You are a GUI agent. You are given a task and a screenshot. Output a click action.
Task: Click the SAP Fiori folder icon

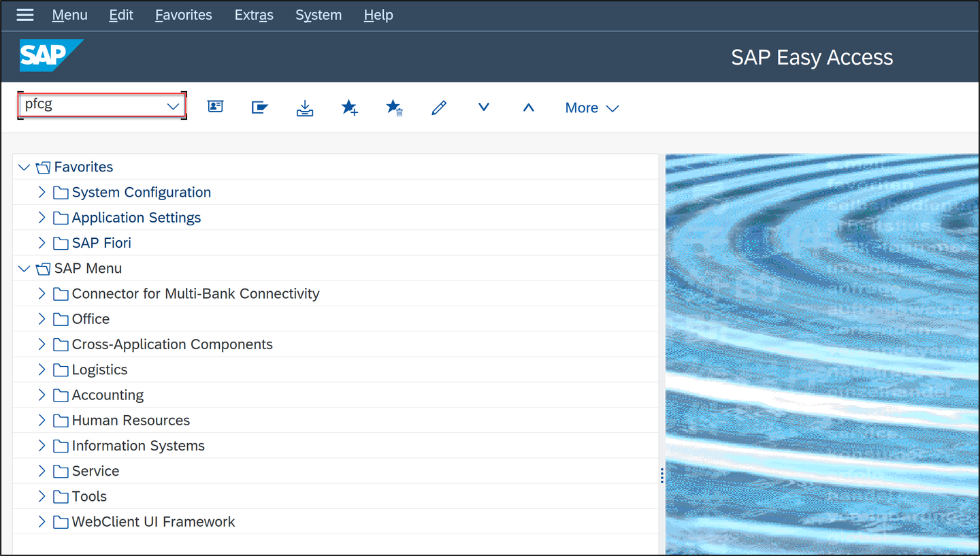pos(61,243)
